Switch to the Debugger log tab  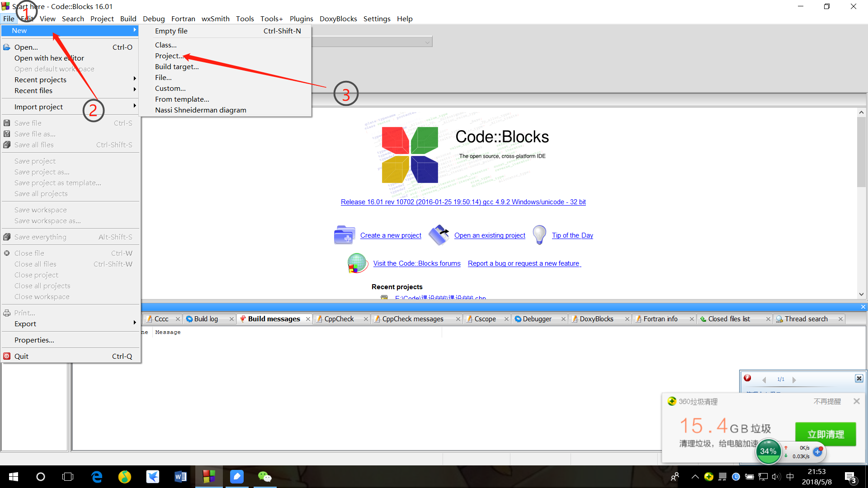537,319
